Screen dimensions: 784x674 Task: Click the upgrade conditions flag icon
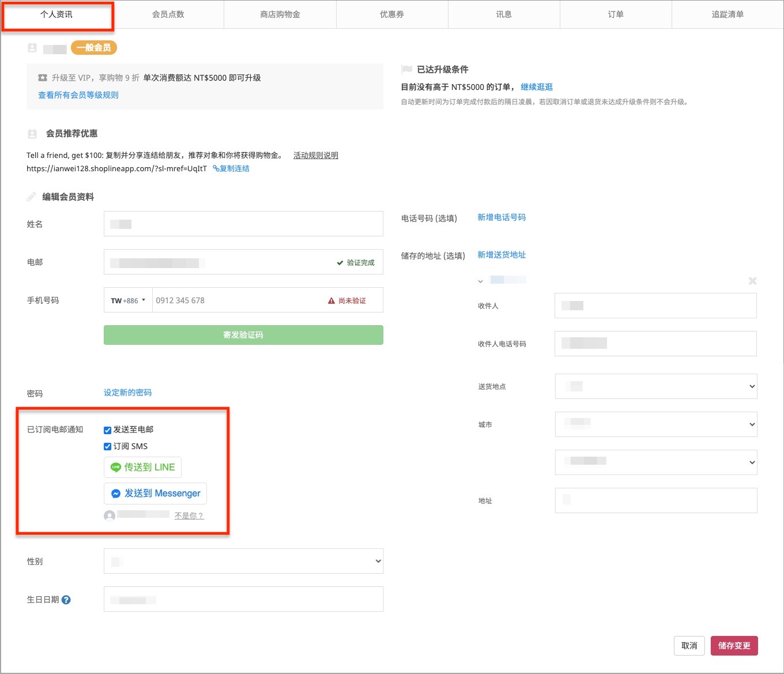(x=406, y=69)
